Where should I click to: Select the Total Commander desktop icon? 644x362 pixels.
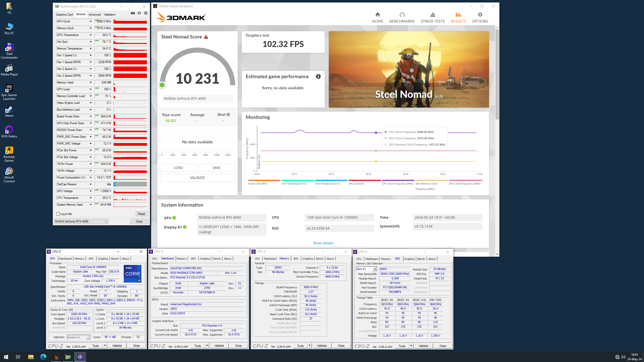point(9,51)
